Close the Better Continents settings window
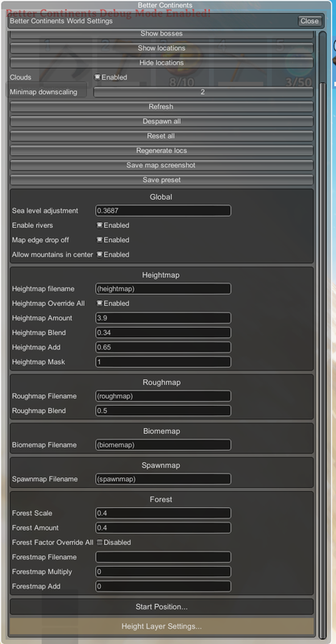The image size is (336, 644). [309, 21]
